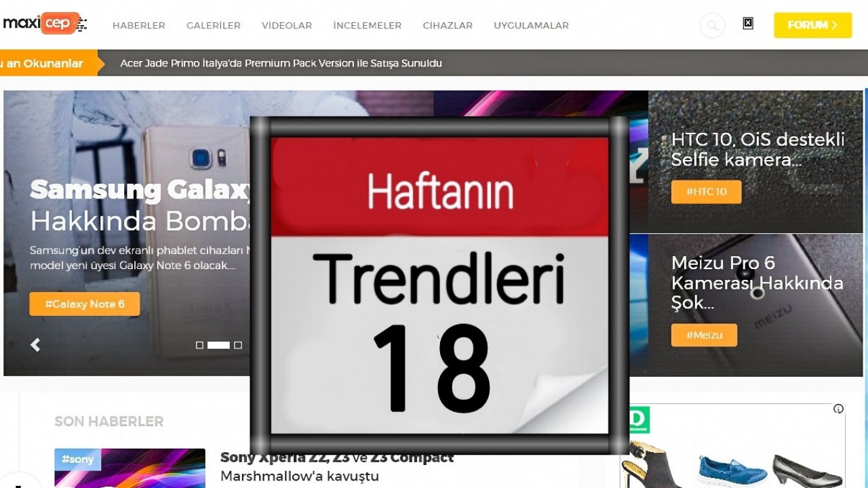Open the Acer Jade Primo ticker headline
Viewport: 868px width, 488px height.
click(x=281, y=63)
